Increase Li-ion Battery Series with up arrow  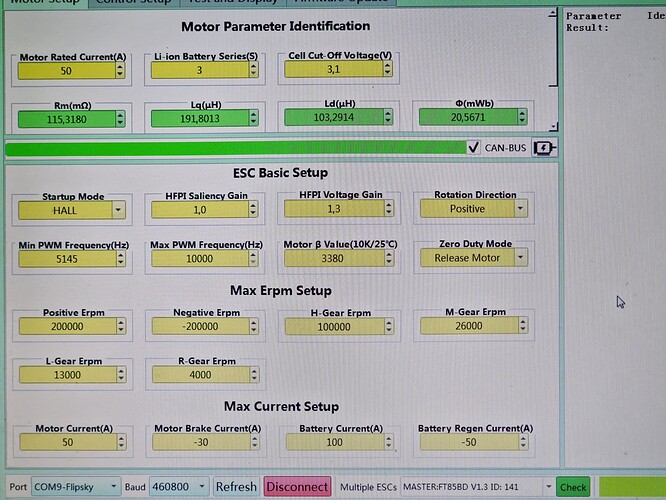pyautogui.click(x=254, y=66)
